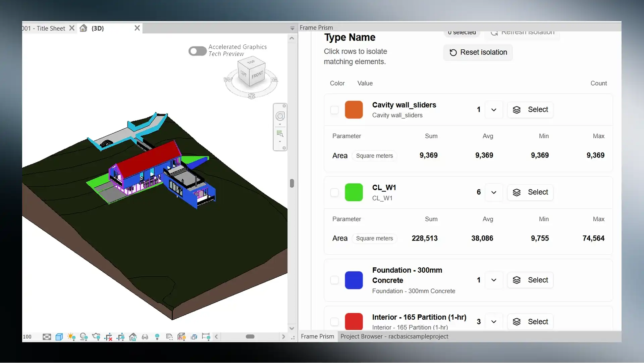Check the CL_W1 row checkbox
644x363 pixels.
click(x=334, y=192)
